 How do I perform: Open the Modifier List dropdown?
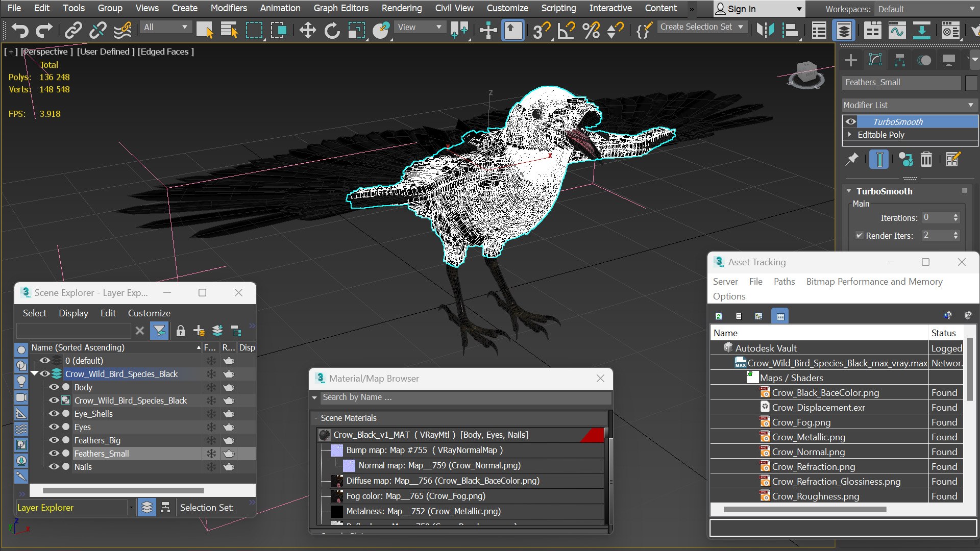pyautogui.click(x=909, y=105)
